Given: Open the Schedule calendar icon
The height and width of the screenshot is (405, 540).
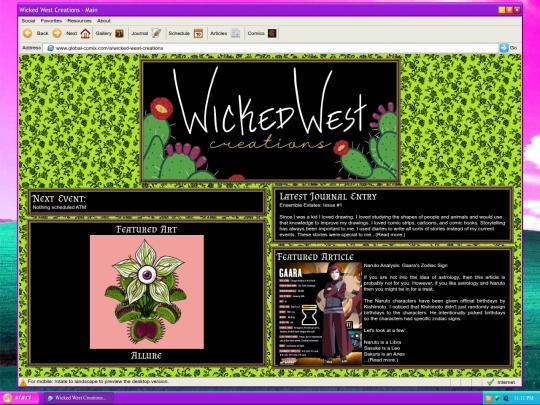Looking at the screenshot, I should tap(198, 33).
